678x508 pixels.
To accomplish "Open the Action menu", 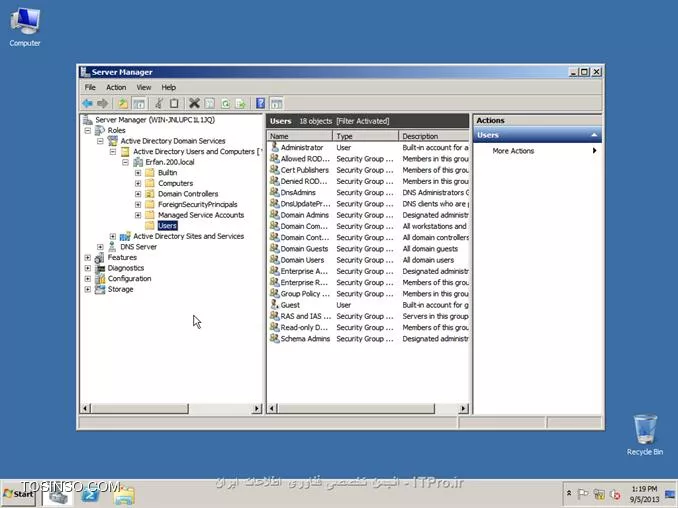I will click(116, 87).
